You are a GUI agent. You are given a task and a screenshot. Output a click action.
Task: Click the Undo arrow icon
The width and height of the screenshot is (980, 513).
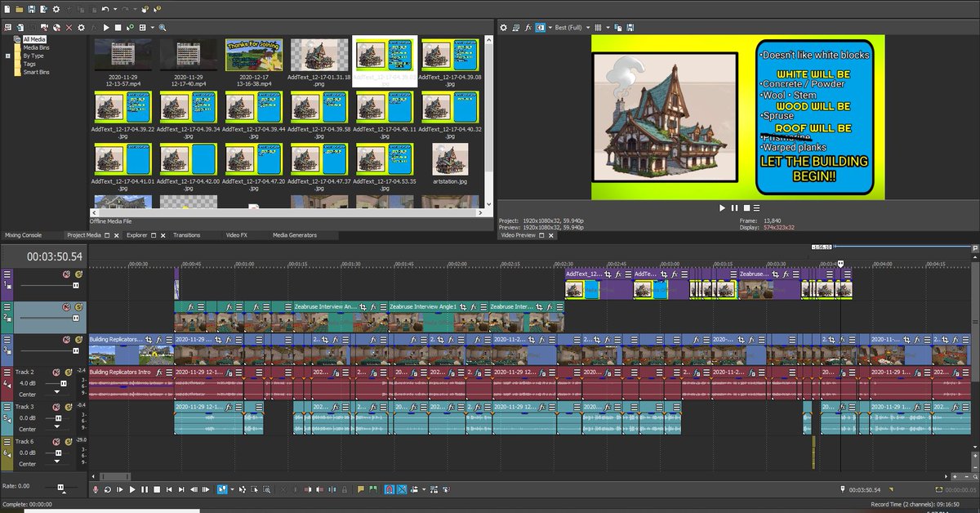click(x=105, y=9)
